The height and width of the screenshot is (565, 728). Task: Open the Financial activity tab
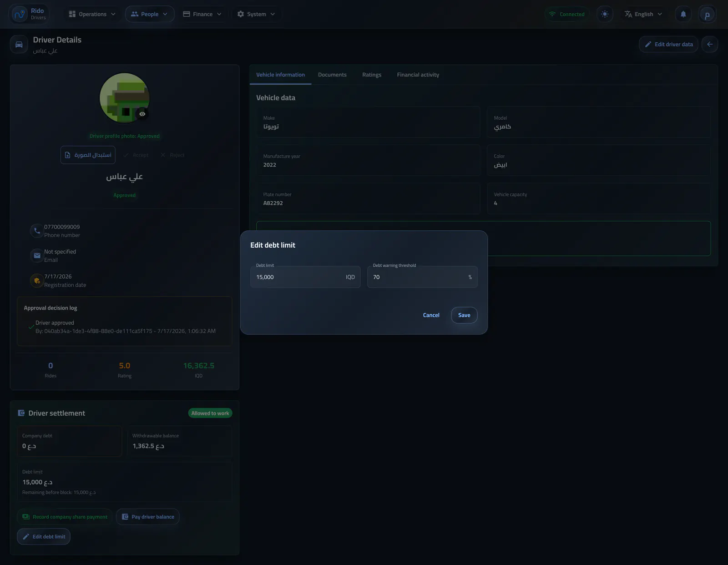point(418,75)
